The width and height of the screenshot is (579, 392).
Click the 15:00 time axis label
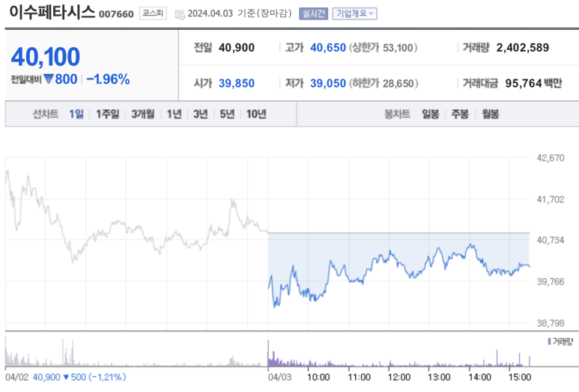(x=520, y=377)
